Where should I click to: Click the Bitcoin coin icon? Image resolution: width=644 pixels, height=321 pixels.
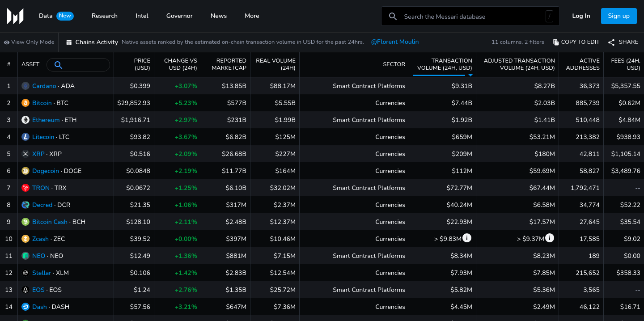(x=25, y=103)
